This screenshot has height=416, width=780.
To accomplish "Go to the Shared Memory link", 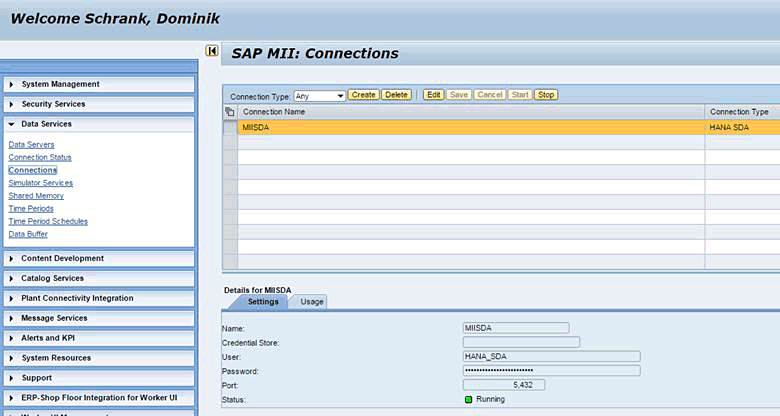I will click(36, 196).
